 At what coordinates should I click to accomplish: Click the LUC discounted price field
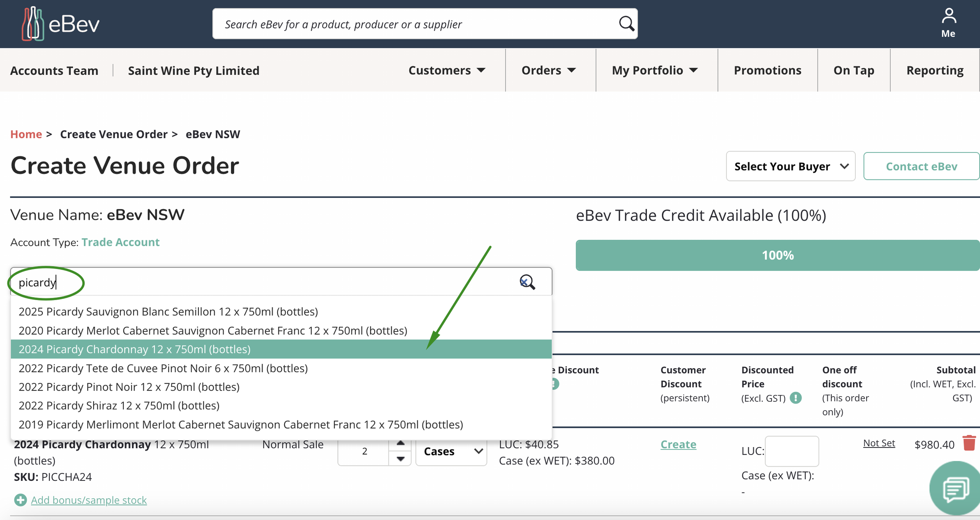point(791,451)
